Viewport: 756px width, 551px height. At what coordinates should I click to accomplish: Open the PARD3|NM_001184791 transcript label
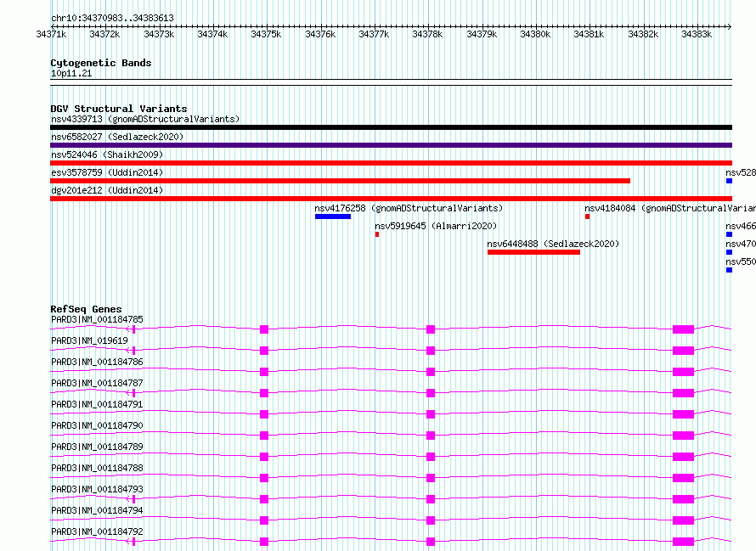[x=97, y=404]
